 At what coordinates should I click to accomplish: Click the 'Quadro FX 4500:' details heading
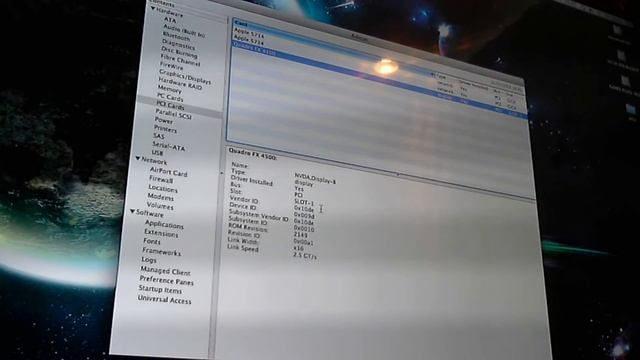253,154
